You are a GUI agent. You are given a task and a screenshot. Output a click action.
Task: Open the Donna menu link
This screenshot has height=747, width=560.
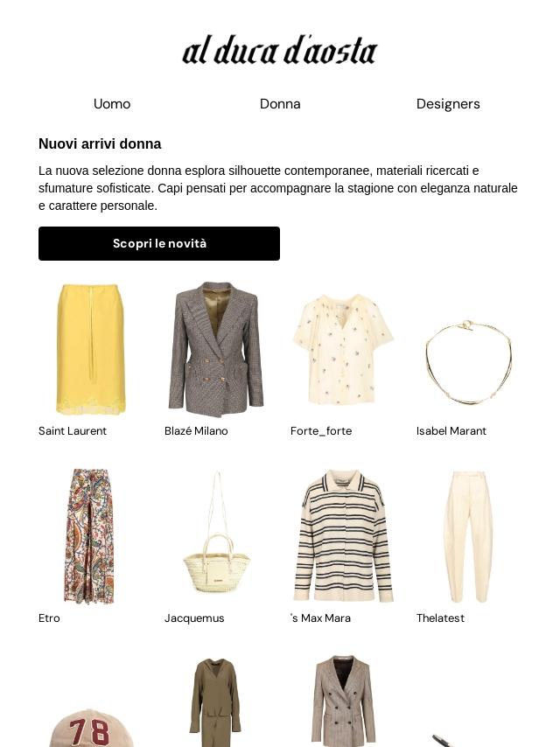pyautogui.click(x=280, y=104)
